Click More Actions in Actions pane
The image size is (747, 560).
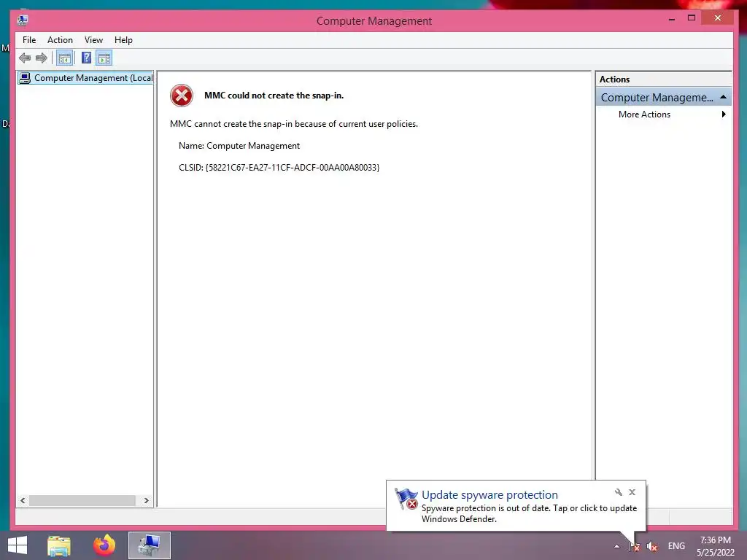pos(644,114)
